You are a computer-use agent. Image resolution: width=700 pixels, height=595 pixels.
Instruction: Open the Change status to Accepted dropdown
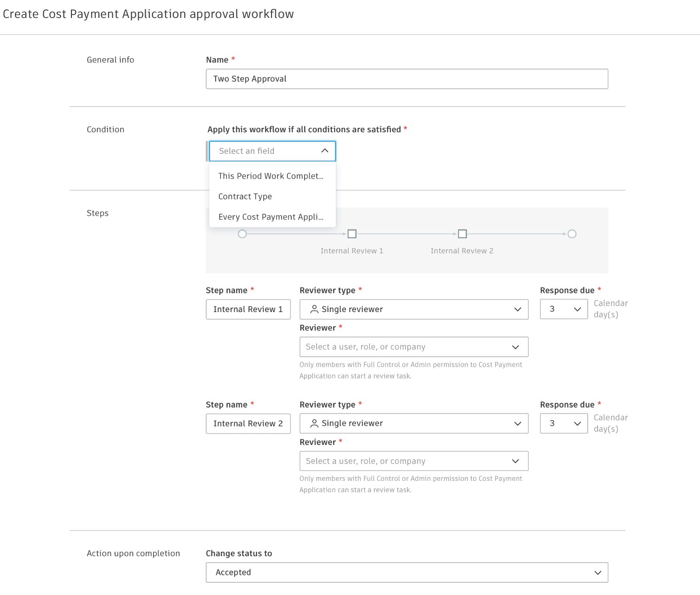click(x=407, y=572)
